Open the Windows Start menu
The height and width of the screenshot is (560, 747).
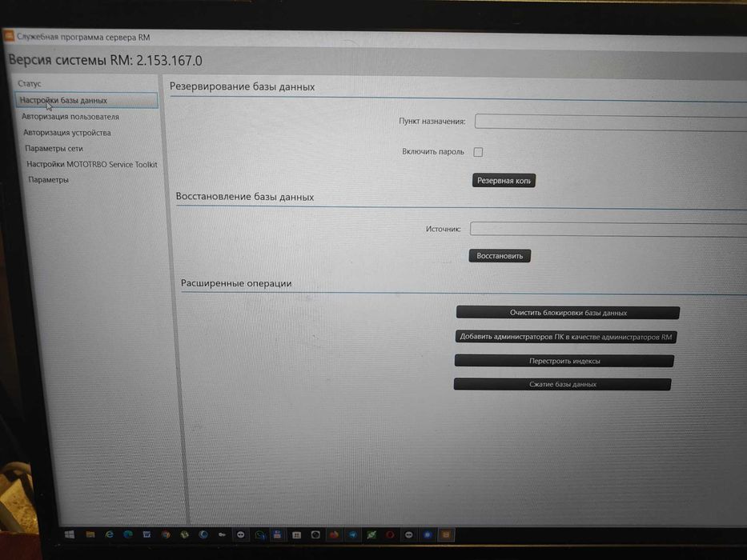pyautogui.click(x=70, y=534)
